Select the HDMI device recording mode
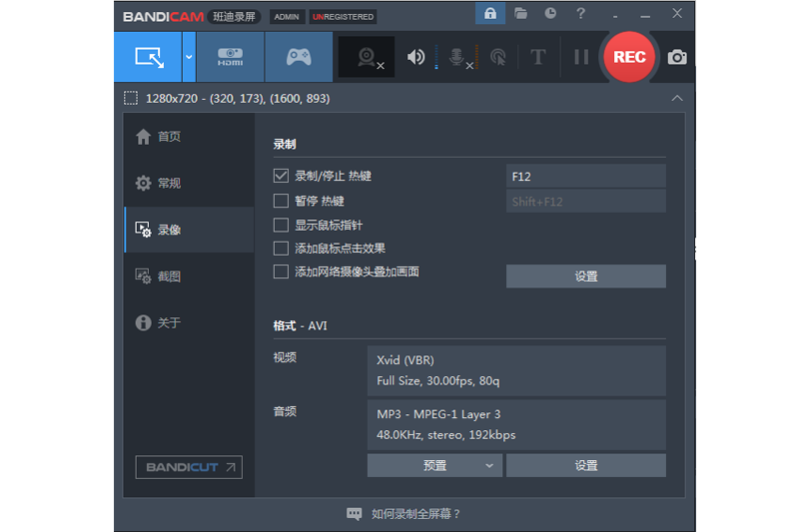The width and height of the screenshot is (799, 532). coord(230,57)
